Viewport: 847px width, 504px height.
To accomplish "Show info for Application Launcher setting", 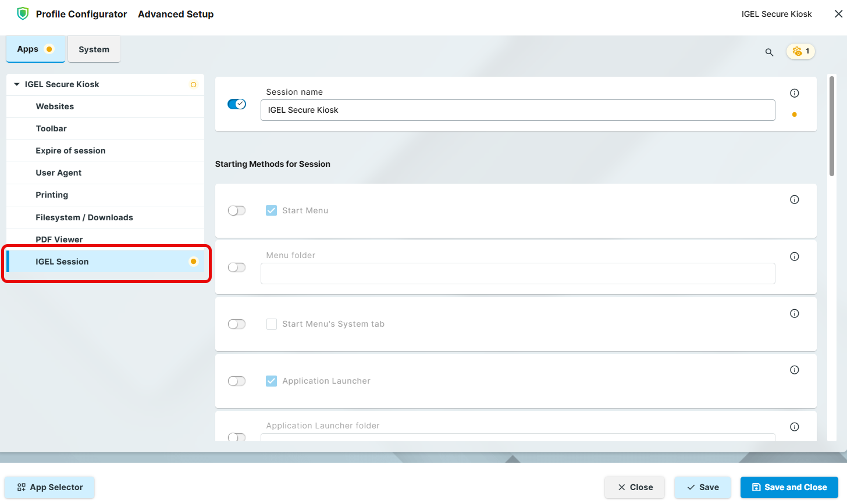I will tap(794, 370).
